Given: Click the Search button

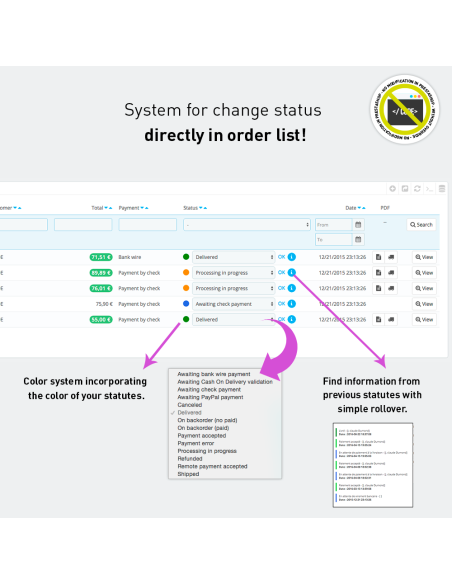Looking at the screenshot, I should point(421,225).
